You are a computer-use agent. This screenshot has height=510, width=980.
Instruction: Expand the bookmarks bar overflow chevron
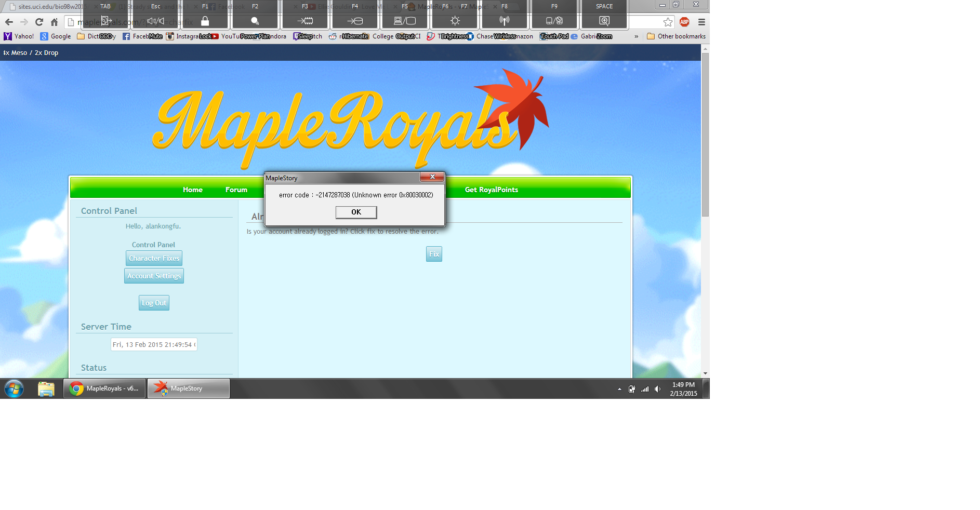[637, 36]
